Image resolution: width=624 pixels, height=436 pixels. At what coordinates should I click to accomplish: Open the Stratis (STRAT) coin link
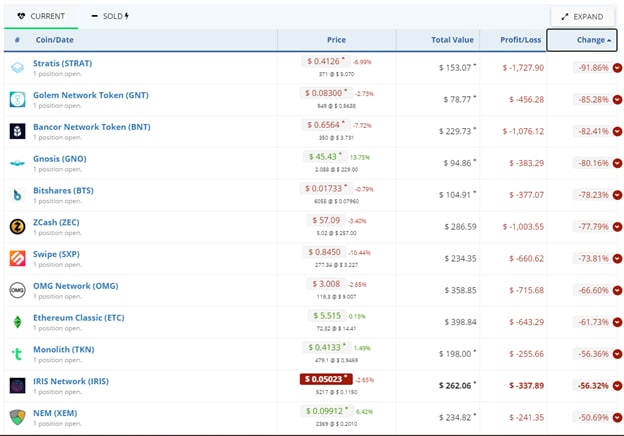pyautogui.click(x=62, y=63)
